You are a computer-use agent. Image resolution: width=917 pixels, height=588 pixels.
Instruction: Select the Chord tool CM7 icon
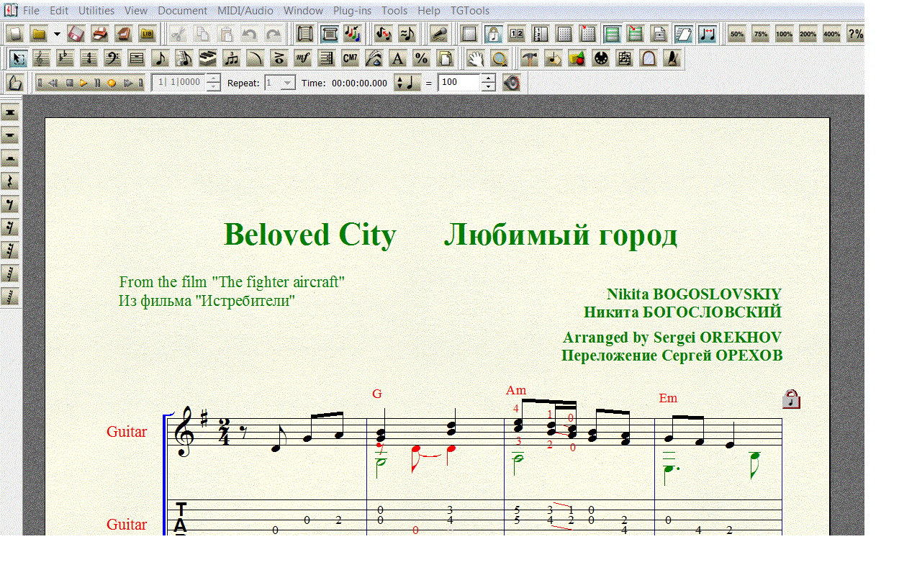click(x=351, y=58)
